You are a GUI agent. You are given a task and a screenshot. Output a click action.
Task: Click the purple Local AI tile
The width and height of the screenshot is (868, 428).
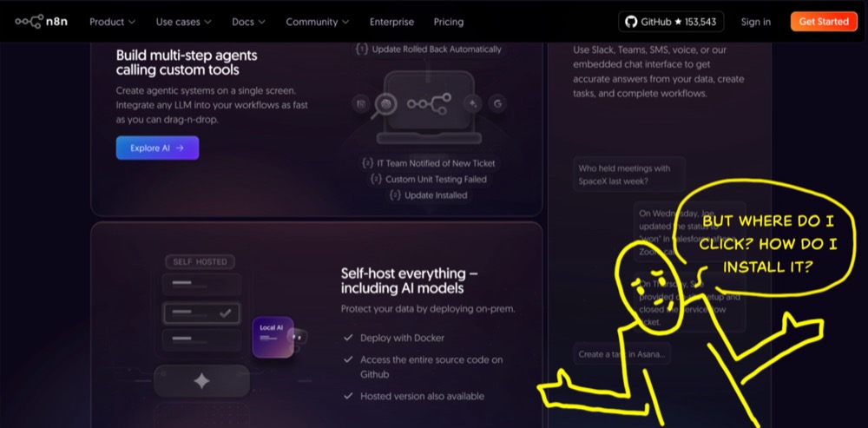(x=273, y=337)
